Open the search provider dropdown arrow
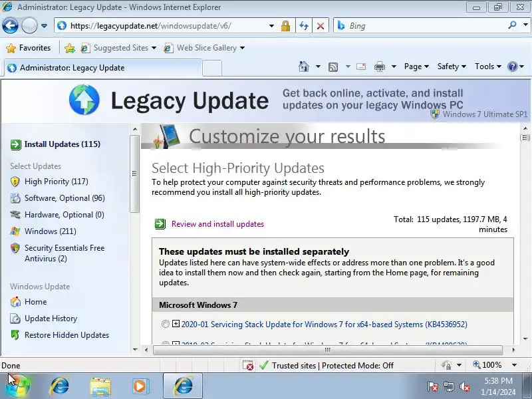The image size is (532, 399). click(x=525, y=25)
